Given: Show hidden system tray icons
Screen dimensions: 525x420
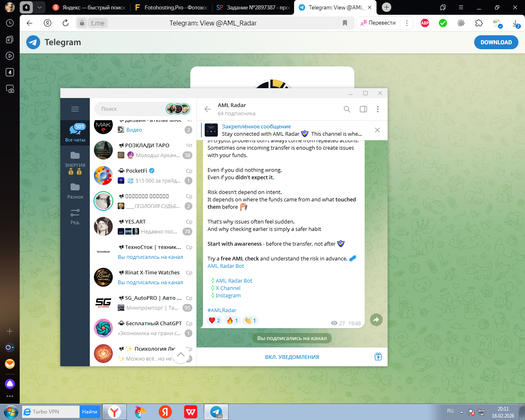Looking at the screenshot, I should pos(461,412).
